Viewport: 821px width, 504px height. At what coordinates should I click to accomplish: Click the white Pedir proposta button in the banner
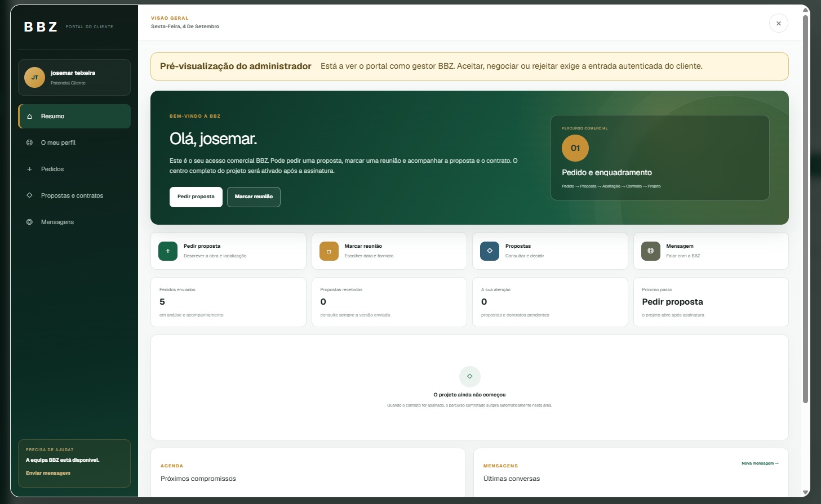click(196, 197)
